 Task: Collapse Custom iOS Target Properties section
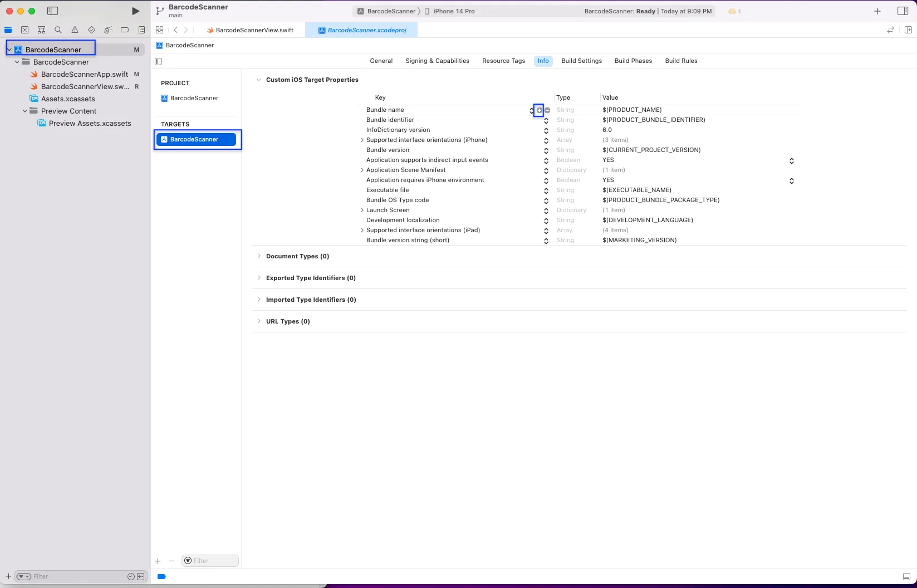coord(258,80)
